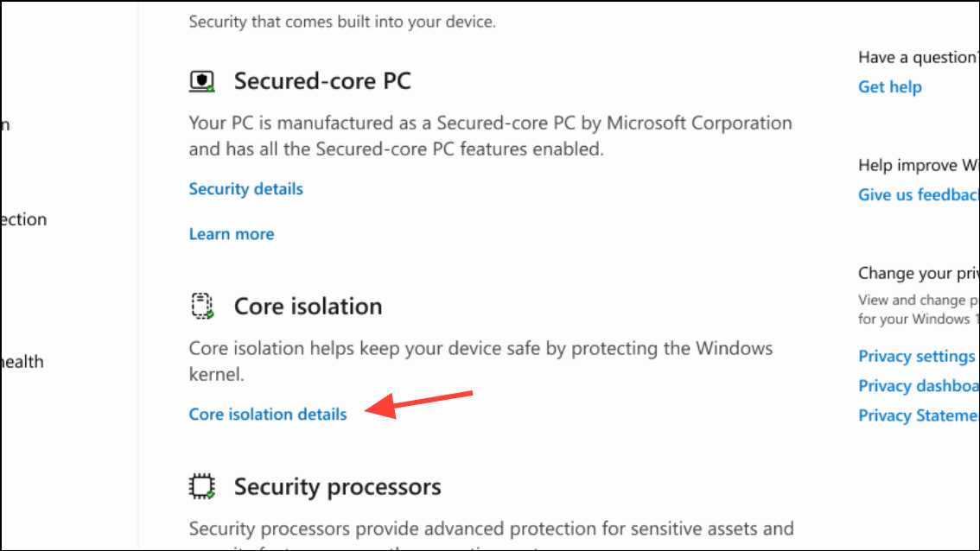Click the Security processors description text
Screen dimensions: 980x551
coord(491,537)
